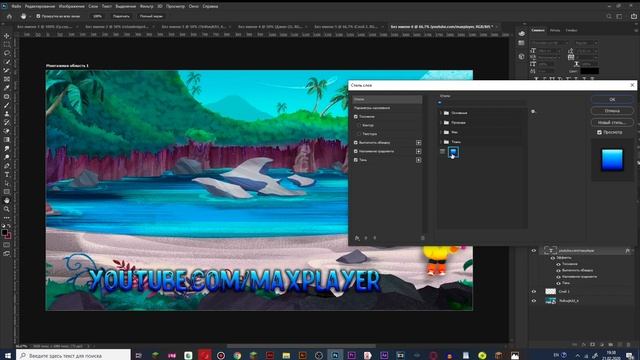Toggle the Тиснение effect checkbox
Viewport: 640px width, 360px height.
coord(356,117)
